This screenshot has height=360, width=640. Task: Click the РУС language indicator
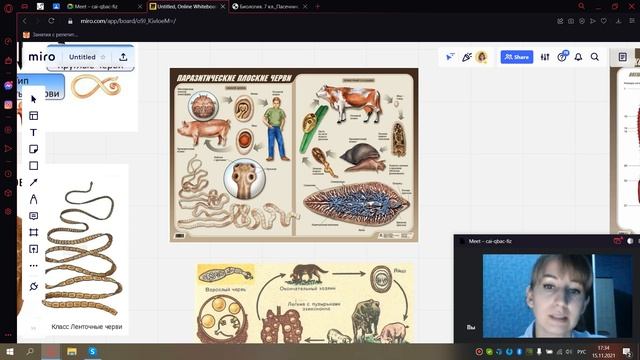coord(581,352)
